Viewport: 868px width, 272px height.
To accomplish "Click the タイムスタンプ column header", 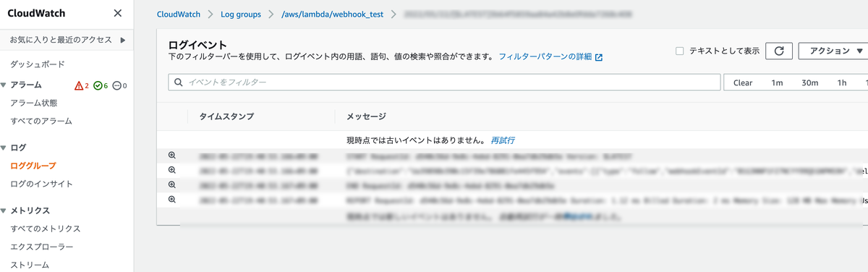I will click(x=226, y=116).
